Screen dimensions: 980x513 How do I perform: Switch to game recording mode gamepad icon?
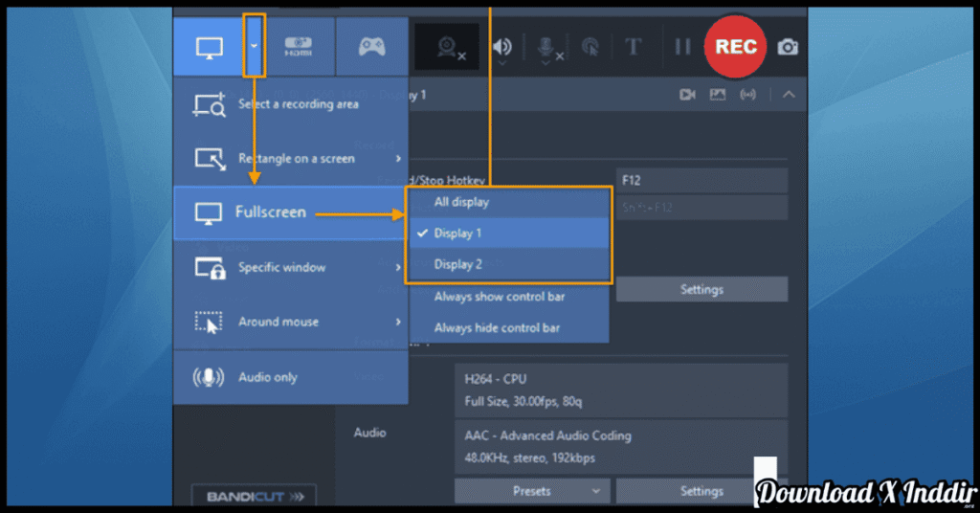click(371, 47)
